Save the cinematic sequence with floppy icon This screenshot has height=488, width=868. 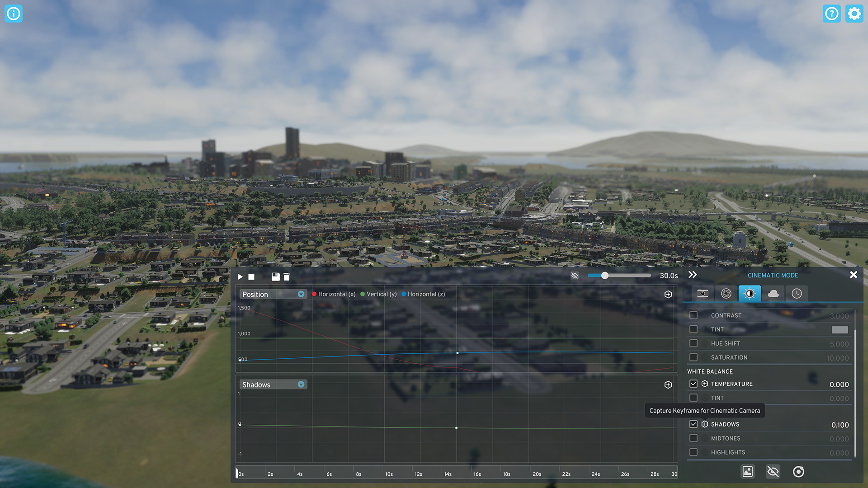[275, 277]
